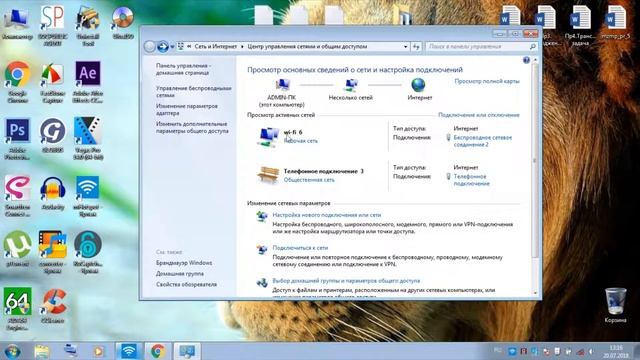640x360 pixels.
Task: Open the computer desktop icon
Action: coord(17,18)
